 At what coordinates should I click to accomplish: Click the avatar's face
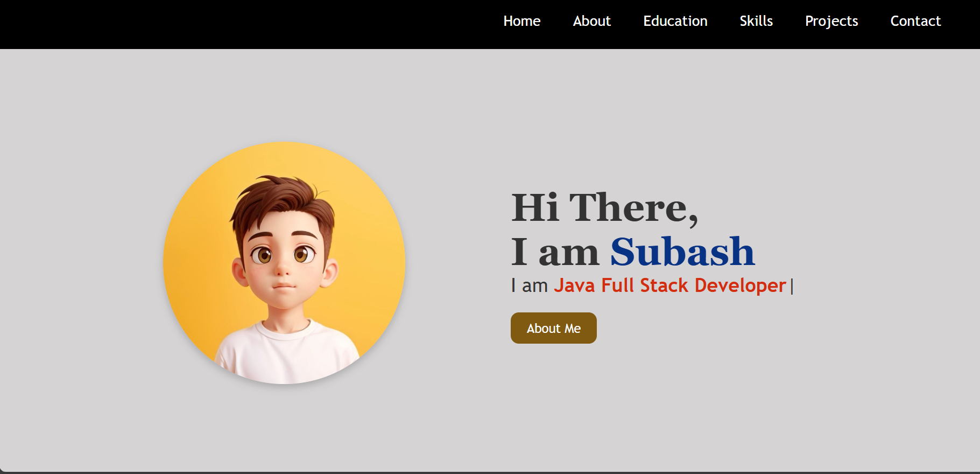click(x=283, y=264)
